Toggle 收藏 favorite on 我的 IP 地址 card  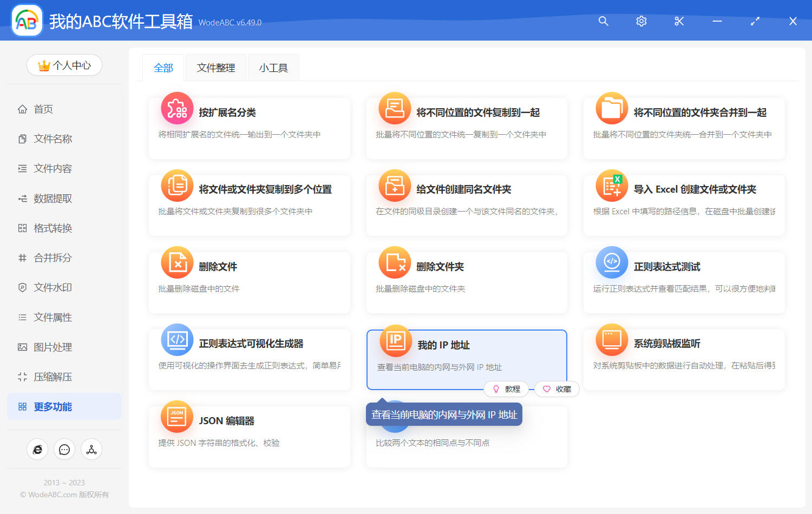pos(556,389)
